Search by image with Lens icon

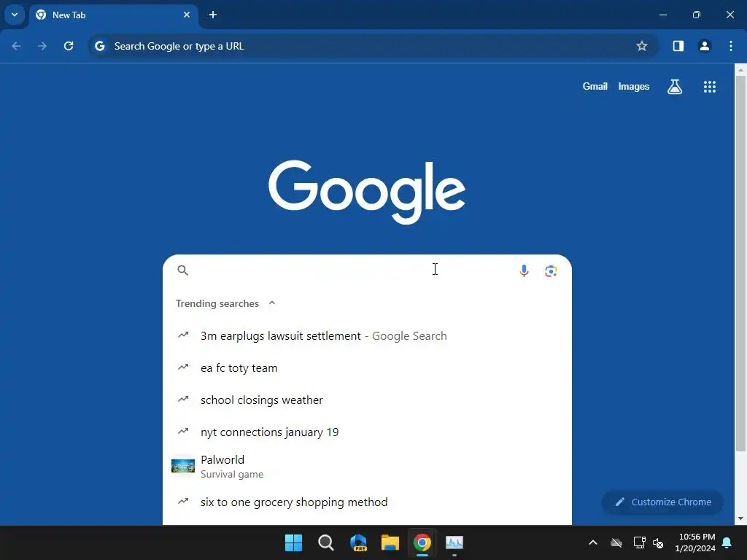[551, 271]
